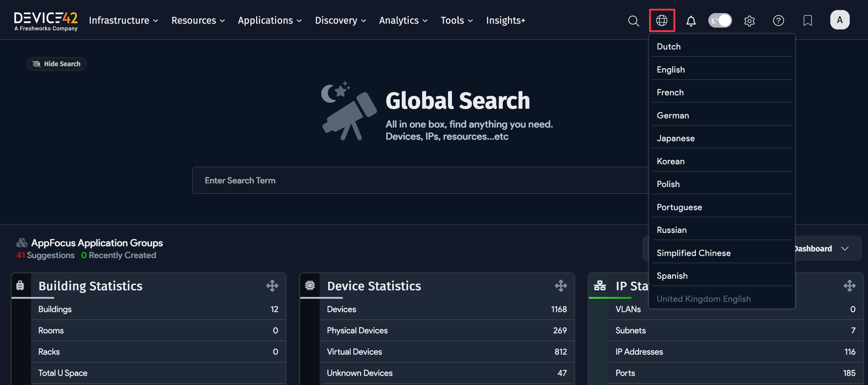The width and height of the screenshot is (868, 385).
Task: Click the help question mark icon
Action: pos(779,21)
